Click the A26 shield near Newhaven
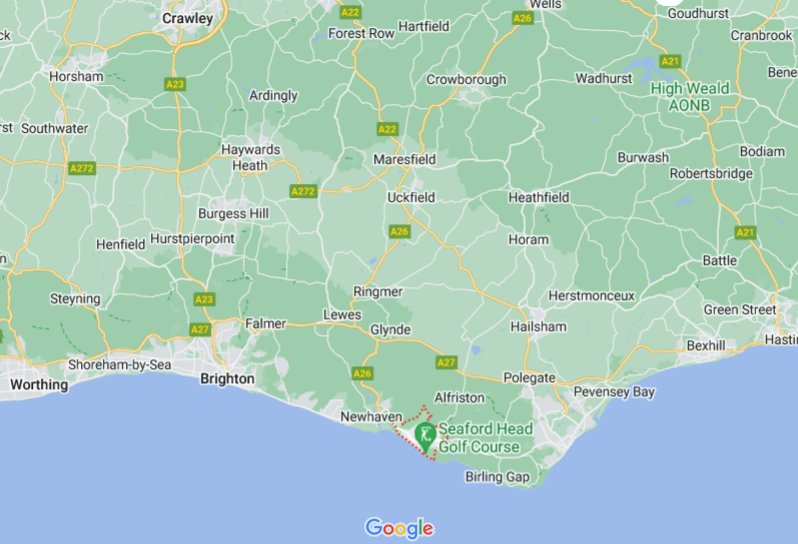Viewport: 798px width, 544px height. [362, 374]
